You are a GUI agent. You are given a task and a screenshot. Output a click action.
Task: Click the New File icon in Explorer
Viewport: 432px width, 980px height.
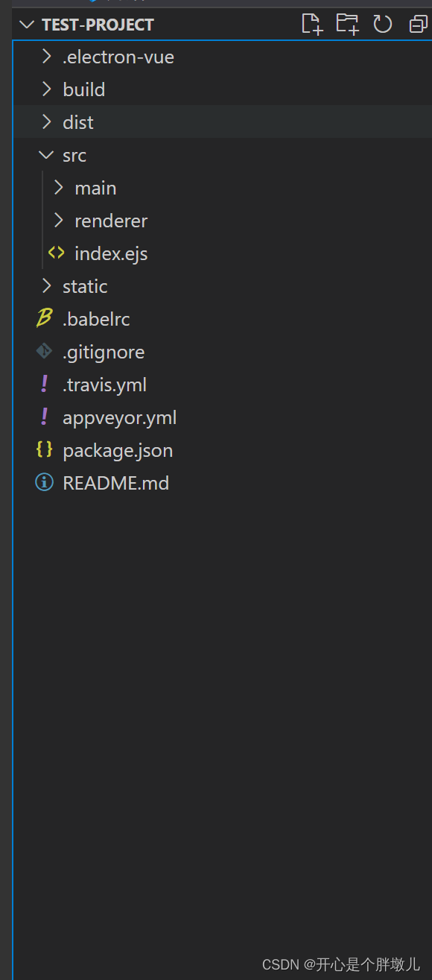[311, 24]
